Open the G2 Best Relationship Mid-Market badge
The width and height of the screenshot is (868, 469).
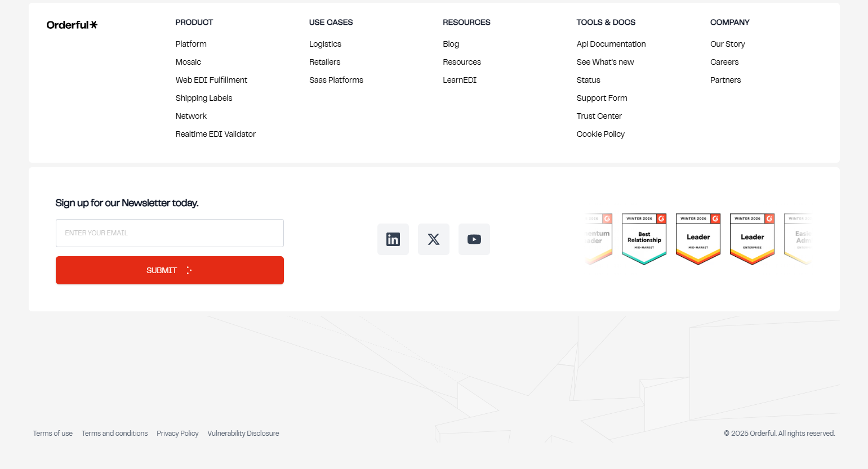pyautogui.click(x=644, y=239)
